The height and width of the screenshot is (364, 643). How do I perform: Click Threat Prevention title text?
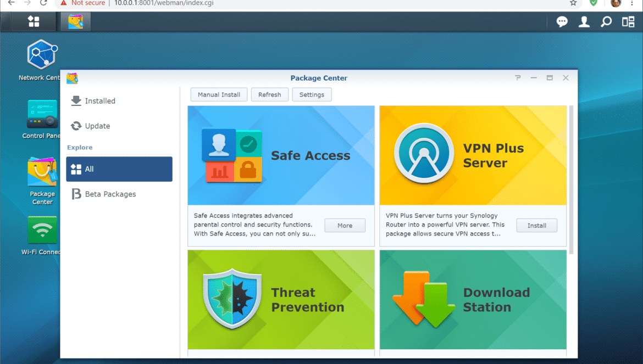click(308, 300)
